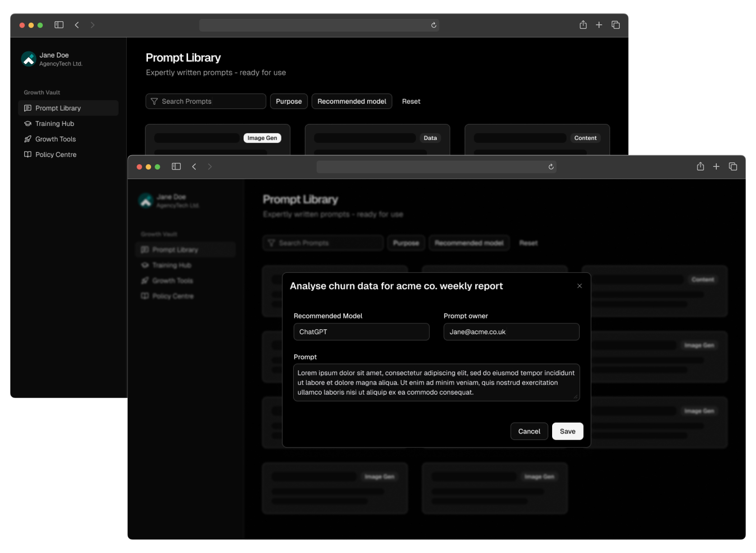Click the page reload icon in address bar
The height and width of the screenshot is (553, 756).
click(x=433, y=25)
